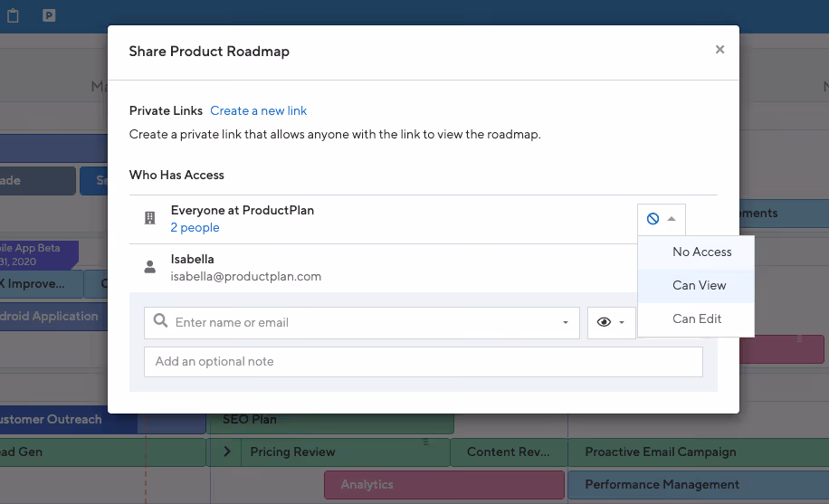The image size is (829, 504).
Task: Select No Access from dropdown menu
Action: click(696, 252)
